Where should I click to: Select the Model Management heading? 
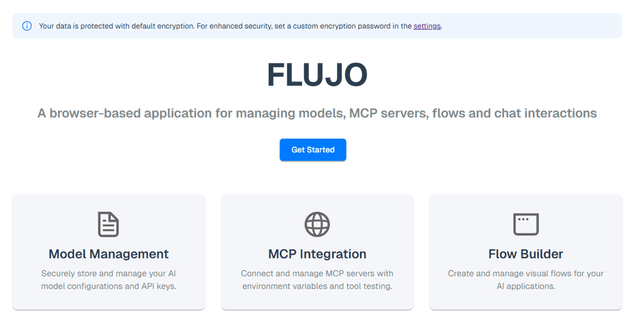pyautogui.click(x=109, y=254)
